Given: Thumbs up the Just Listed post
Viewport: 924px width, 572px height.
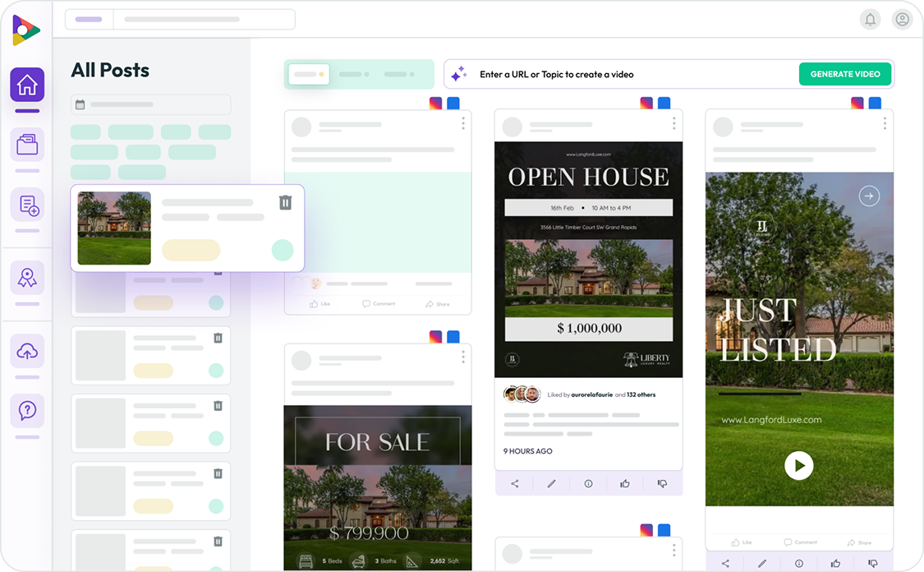Looking at the screenshot, I should (x=835, y=563).
